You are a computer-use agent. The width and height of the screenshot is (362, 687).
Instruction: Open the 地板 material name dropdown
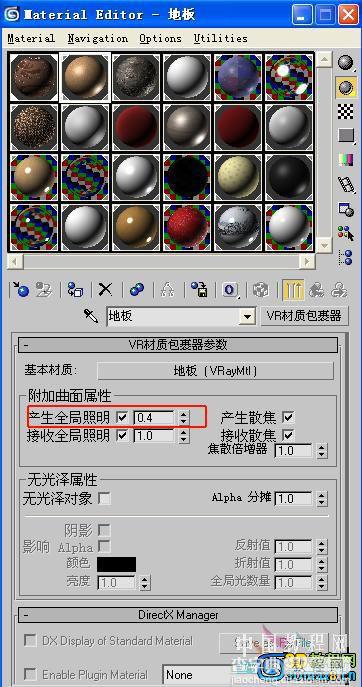(x=248, y=316)
